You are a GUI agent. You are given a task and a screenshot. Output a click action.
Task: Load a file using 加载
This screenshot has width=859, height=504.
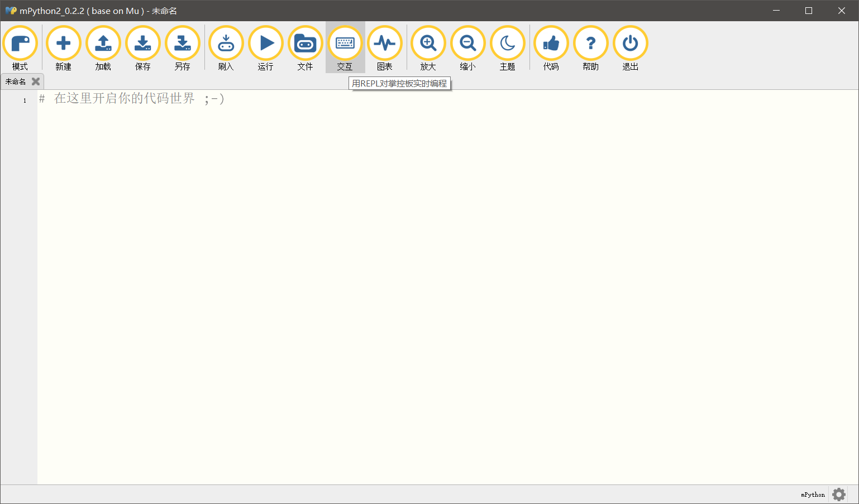coord(103,48)
